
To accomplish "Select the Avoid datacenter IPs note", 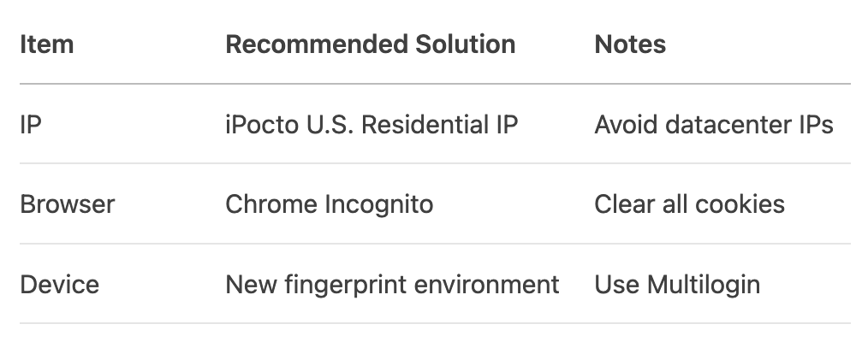I will point(714,125).
